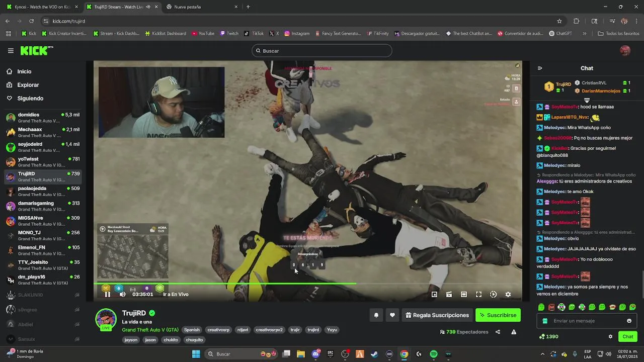
Task: Toggle notifications bell for TrujiRD
Action: pyautogui.click(x=376, y=315)
